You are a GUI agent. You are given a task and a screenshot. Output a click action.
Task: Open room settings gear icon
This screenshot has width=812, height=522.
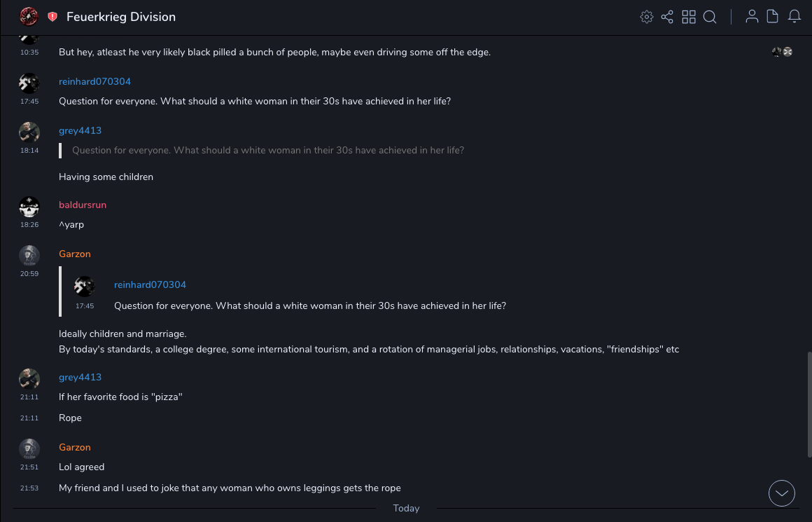pos(647,17)
